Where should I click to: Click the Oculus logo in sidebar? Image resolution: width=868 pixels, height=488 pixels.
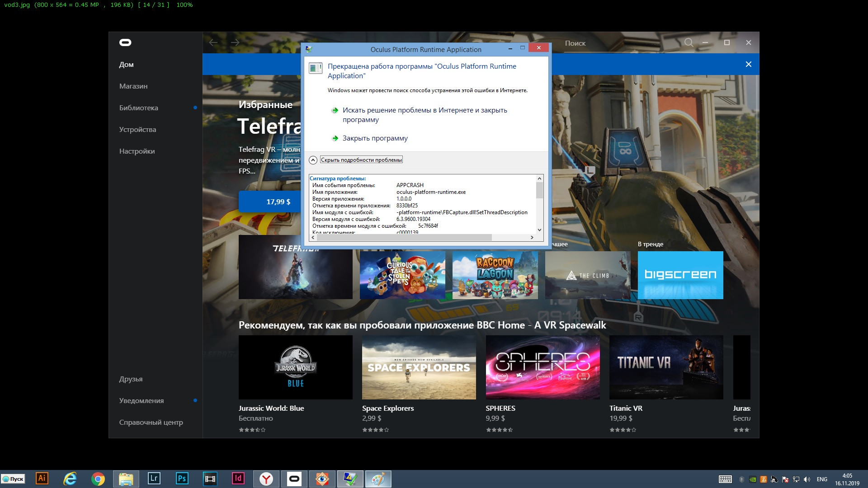tap(125, 42)
